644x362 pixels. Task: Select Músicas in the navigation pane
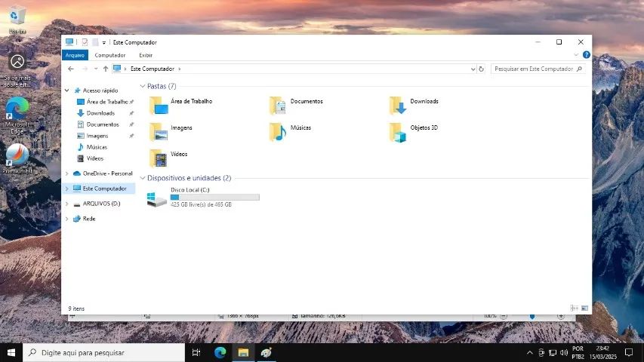tap(97, 147)
